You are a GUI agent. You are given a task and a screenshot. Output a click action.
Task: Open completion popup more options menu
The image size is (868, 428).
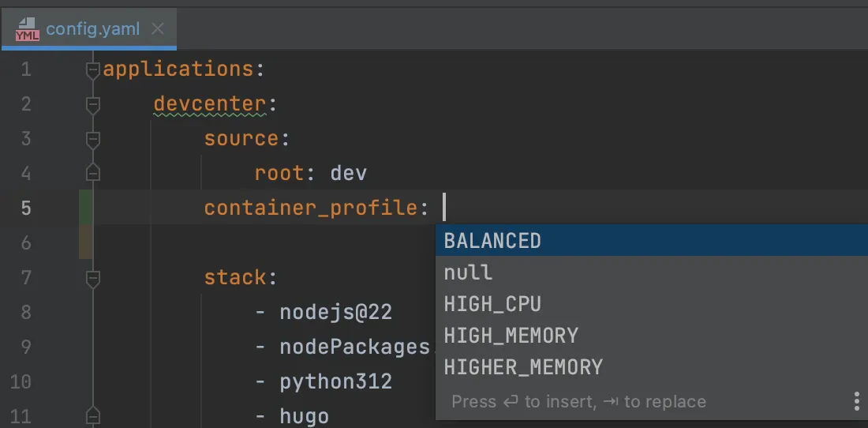[x=857, y=401]
